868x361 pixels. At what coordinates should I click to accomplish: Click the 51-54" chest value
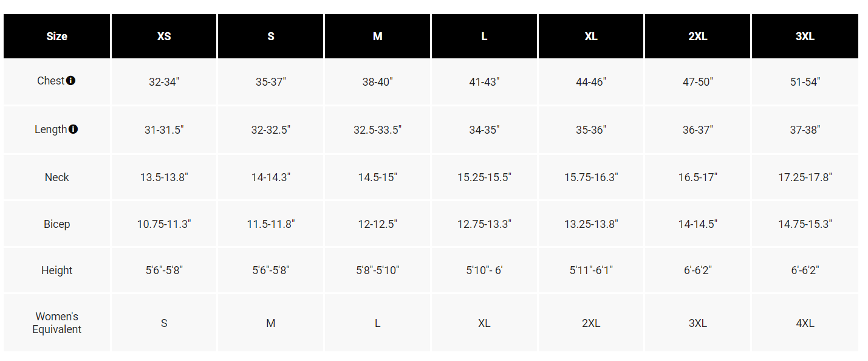[x=805, y=82]
